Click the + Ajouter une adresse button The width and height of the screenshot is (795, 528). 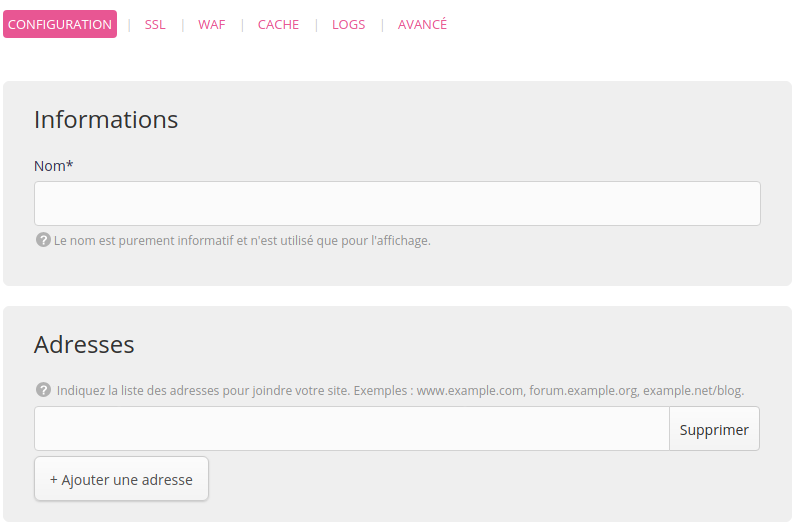121,480
